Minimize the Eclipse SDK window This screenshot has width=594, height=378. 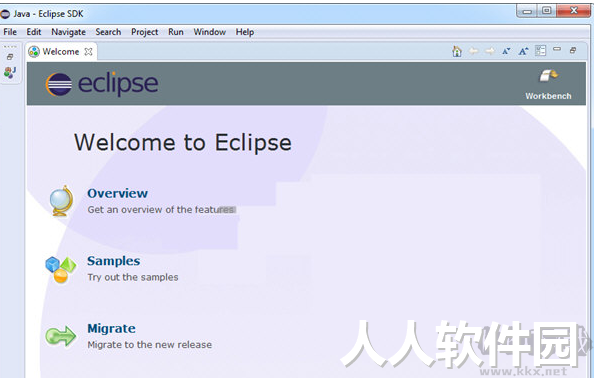pyautogui.click(x=527, y=11)
